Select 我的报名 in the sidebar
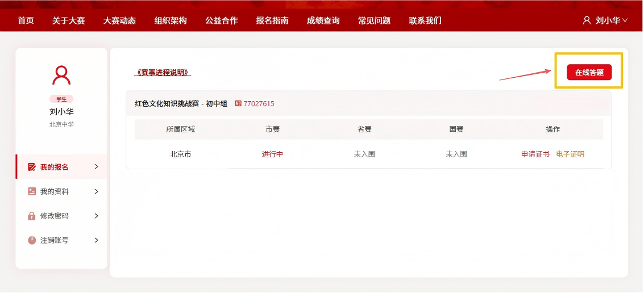 coord(61,166)
